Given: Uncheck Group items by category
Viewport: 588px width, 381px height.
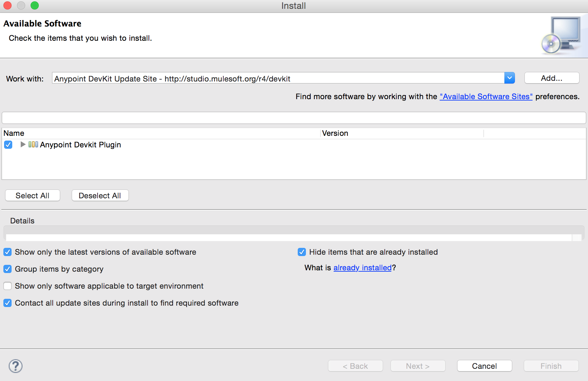Looking at the screenshot, I should pyautogui.click(x=7, y=269).
